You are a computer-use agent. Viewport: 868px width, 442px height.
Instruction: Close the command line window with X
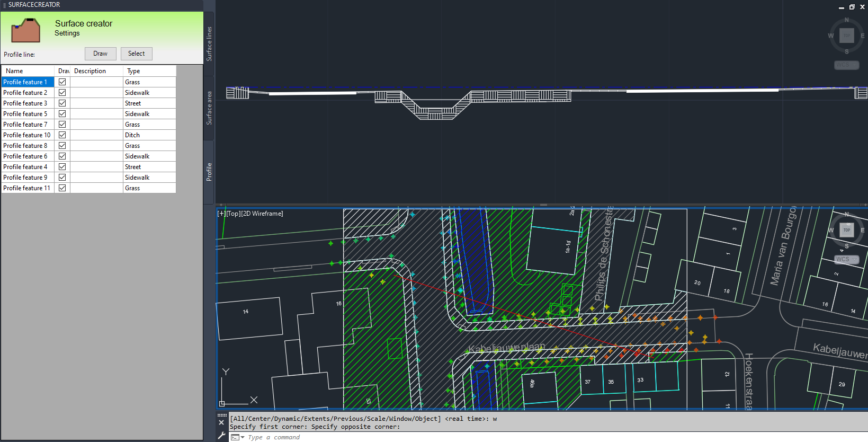pyautogui.click(x=221, y=422)
